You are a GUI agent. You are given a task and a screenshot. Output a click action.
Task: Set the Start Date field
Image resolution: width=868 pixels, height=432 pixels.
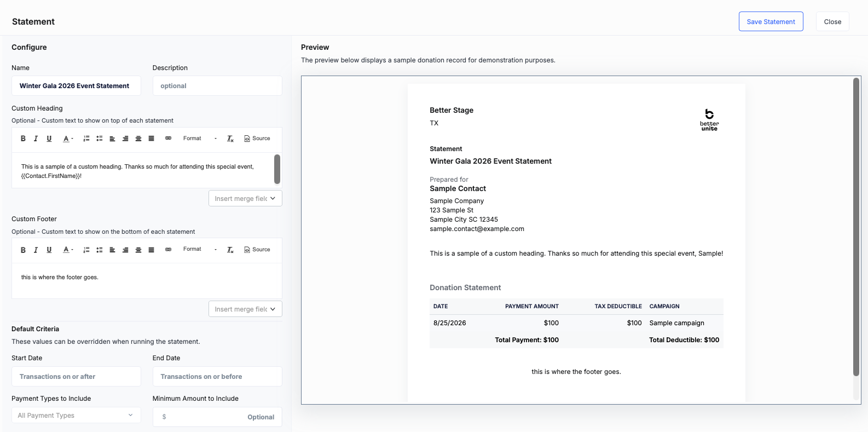click(76, 377)
